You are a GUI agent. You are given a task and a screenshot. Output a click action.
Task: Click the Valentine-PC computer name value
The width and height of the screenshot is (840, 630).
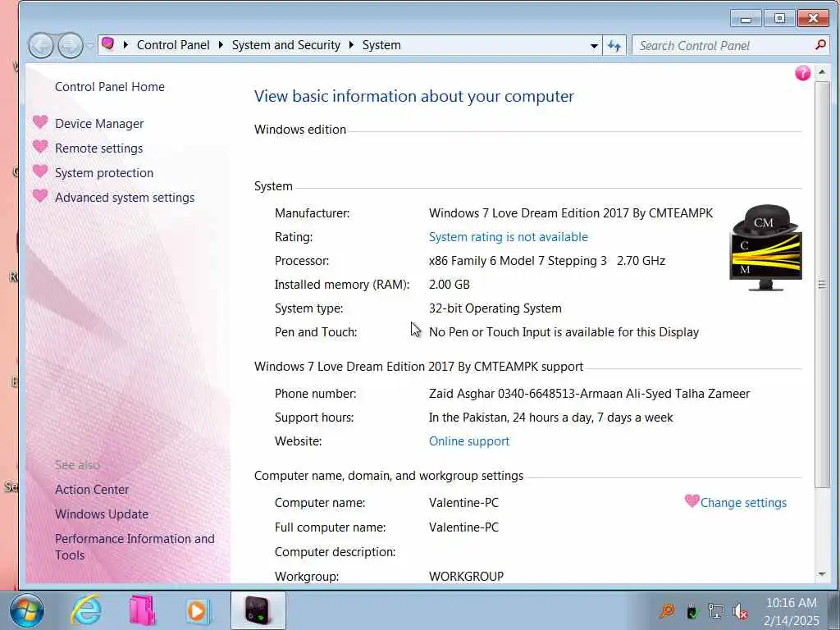point(463,503)
